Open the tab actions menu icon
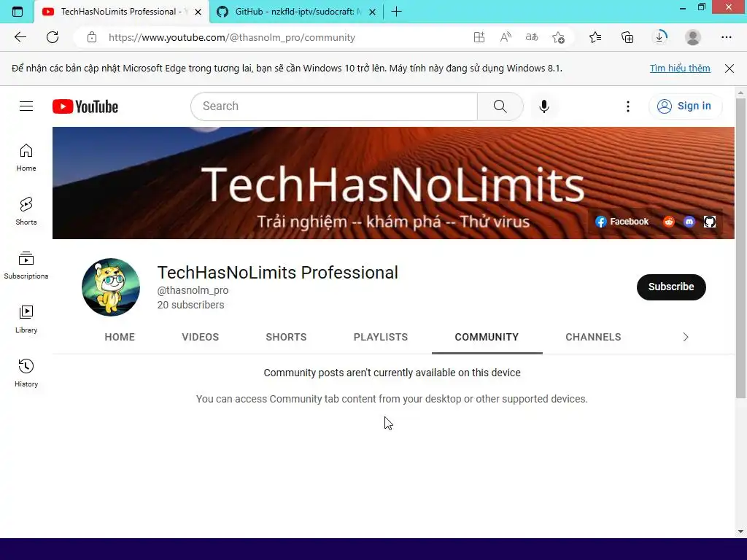The width and height of the screenshot is (747, 560). pos(18,12)
